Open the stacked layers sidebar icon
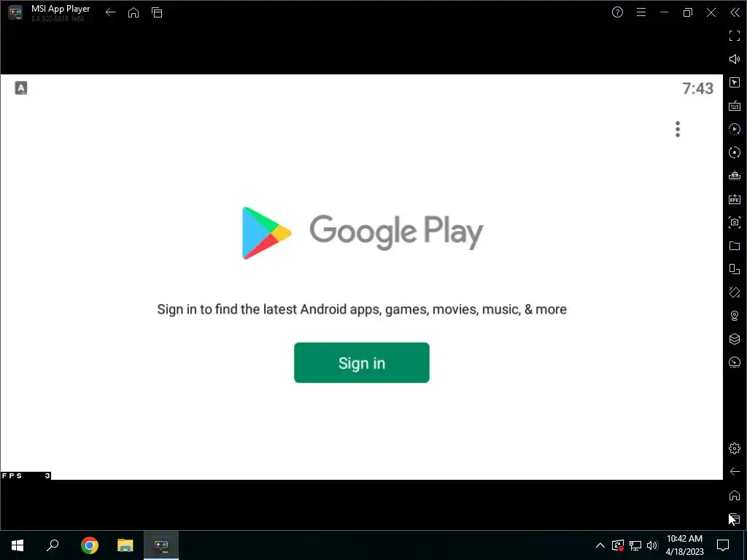This screenshot has width=747, height=560. 734,339
